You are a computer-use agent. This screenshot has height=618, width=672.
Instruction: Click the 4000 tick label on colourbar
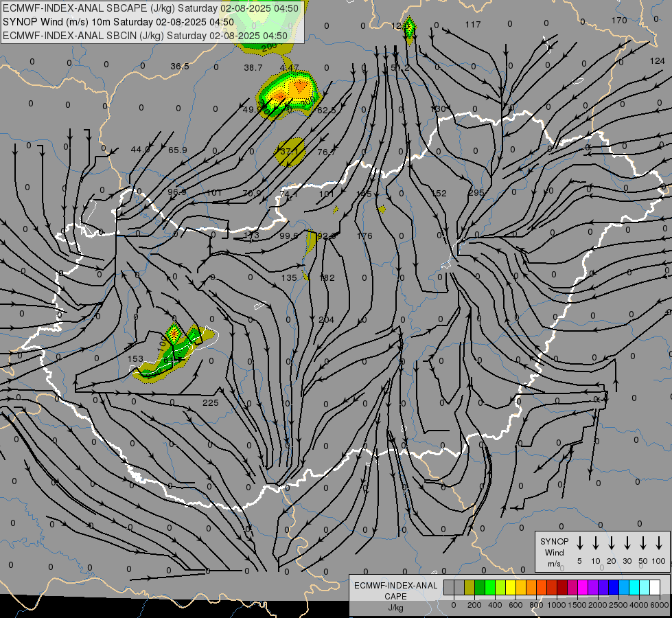click(638, 605)
